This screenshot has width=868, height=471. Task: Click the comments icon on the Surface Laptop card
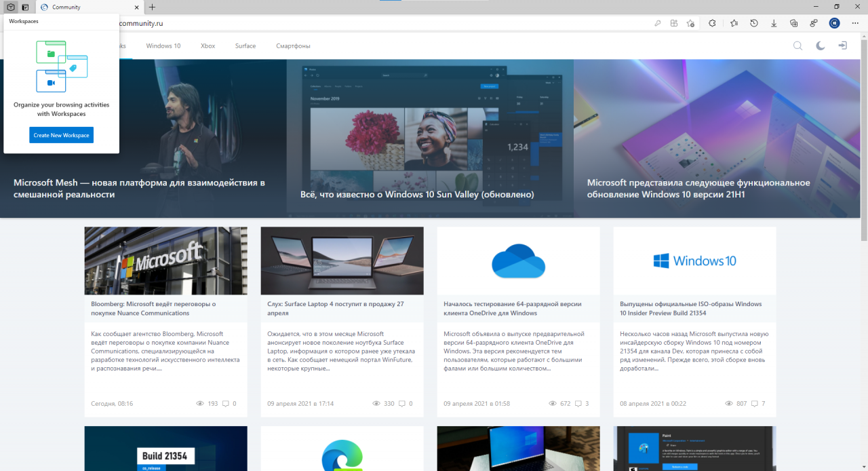pos(402,404)
